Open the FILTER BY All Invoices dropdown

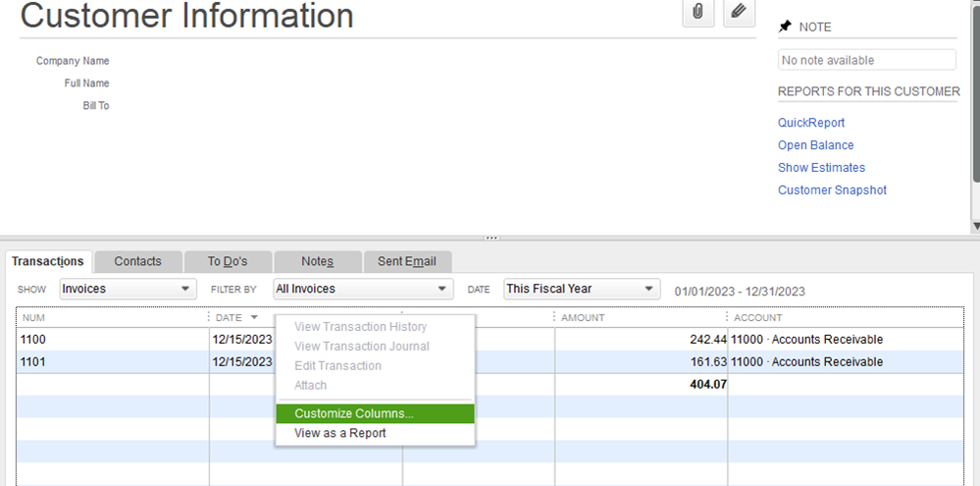point(363,289)
